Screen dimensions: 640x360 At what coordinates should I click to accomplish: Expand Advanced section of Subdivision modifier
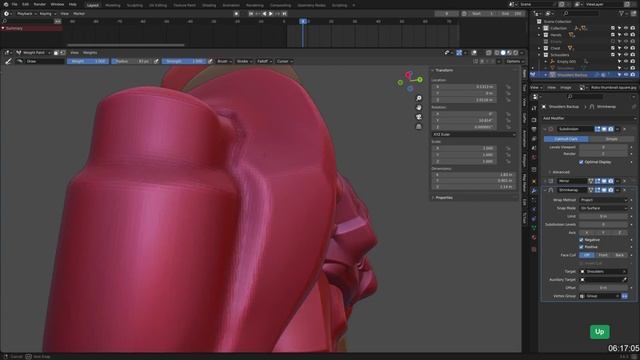561,172
